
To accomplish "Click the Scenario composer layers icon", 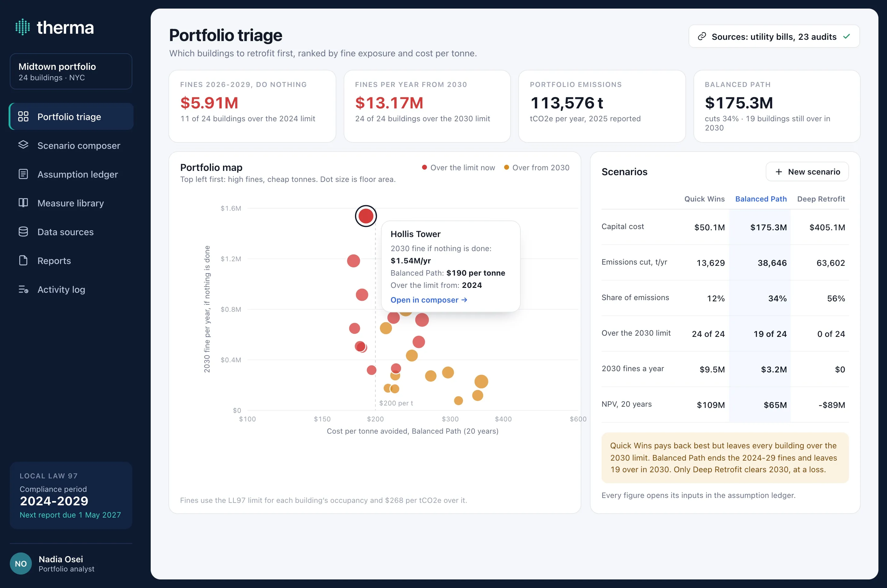I will [x=23, y=145].
